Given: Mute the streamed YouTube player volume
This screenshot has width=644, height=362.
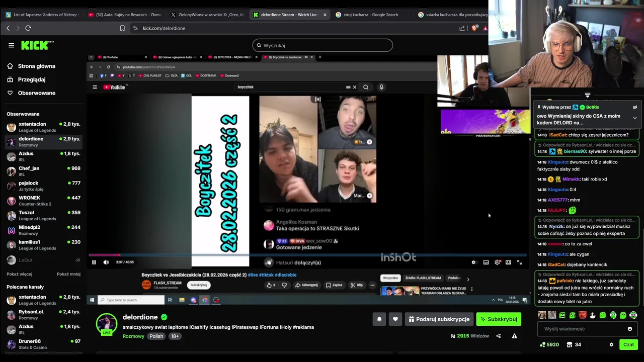Looking at the screenshot, I should point(106,262).
